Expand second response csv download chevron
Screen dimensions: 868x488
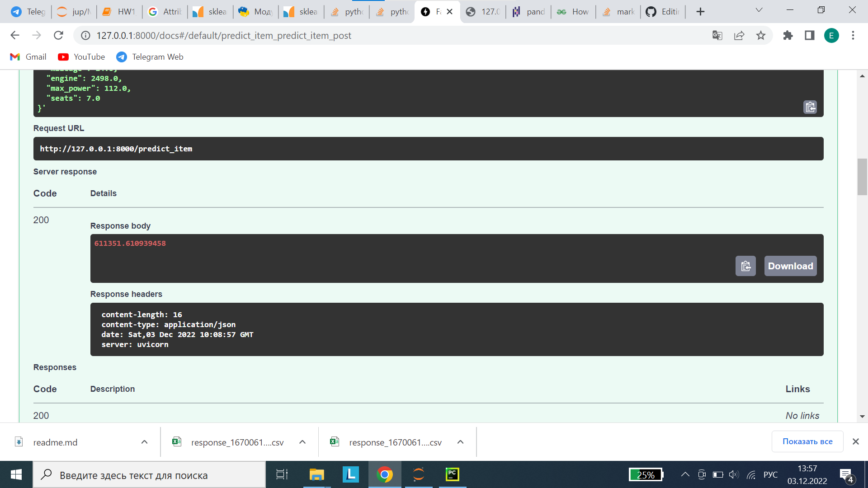tap(460, 442)
